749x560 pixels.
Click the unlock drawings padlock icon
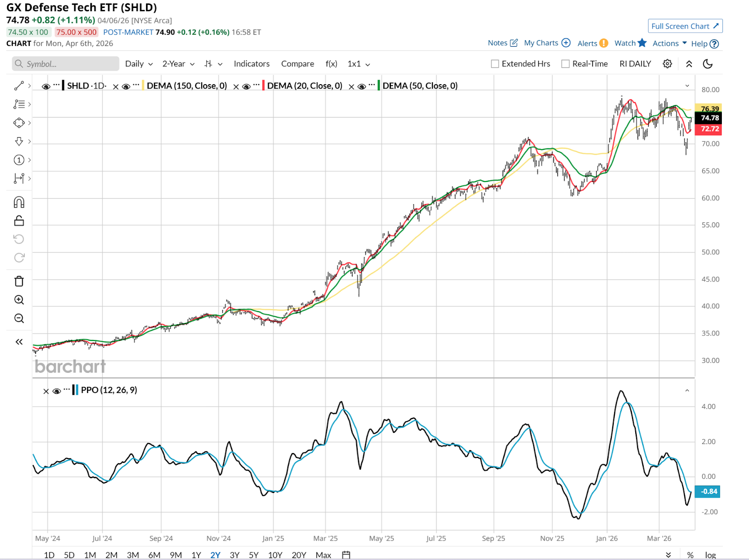coord(19,221)
